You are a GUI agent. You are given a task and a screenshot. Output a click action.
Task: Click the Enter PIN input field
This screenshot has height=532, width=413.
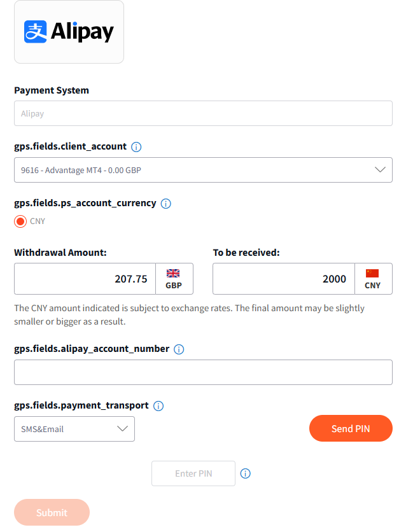[x=193, y=473]
